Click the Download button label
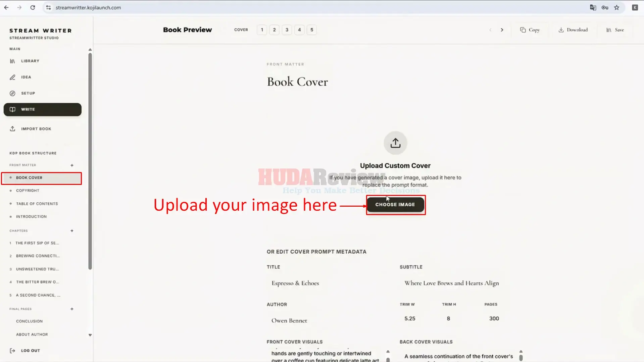644x362 pixels. (577, 30)
